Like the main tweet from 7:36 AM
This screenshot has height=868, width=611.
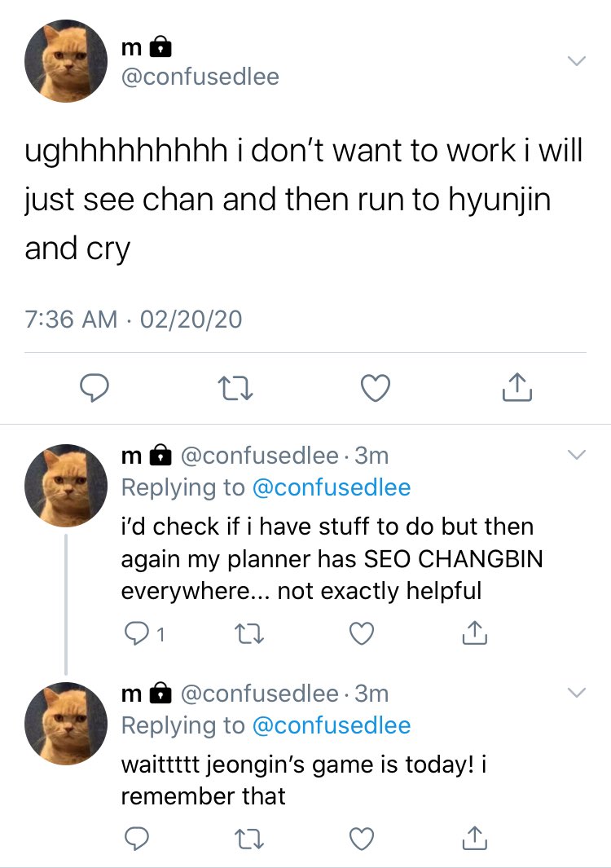[x=376, y=389]
